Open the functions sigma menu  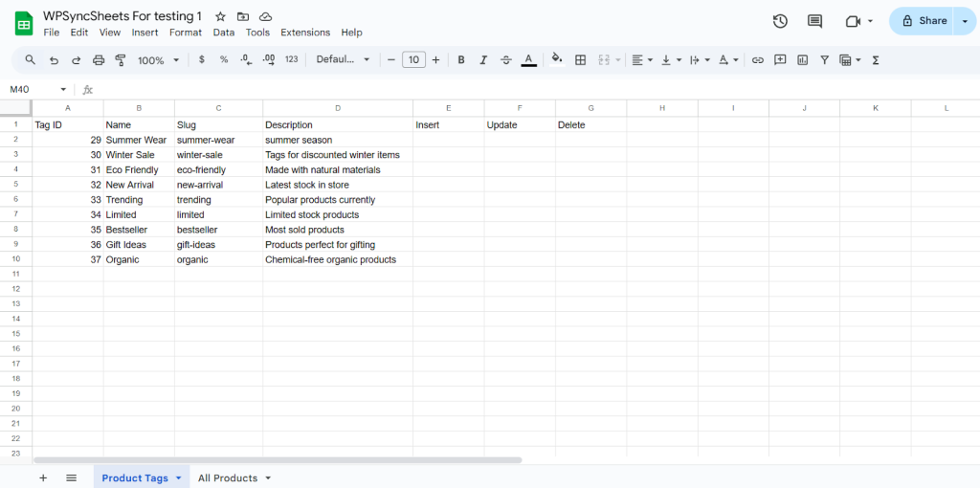[876, 60]
